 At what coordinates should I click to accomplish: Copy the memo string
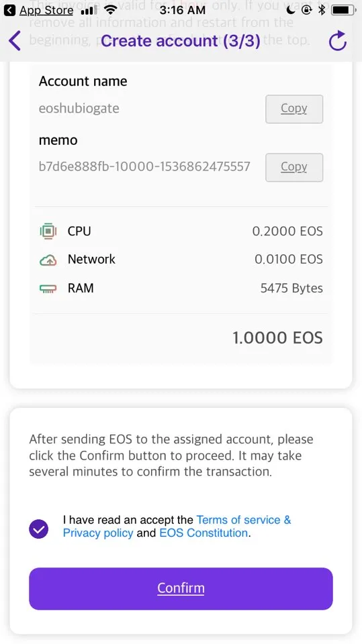pos(294,167)
